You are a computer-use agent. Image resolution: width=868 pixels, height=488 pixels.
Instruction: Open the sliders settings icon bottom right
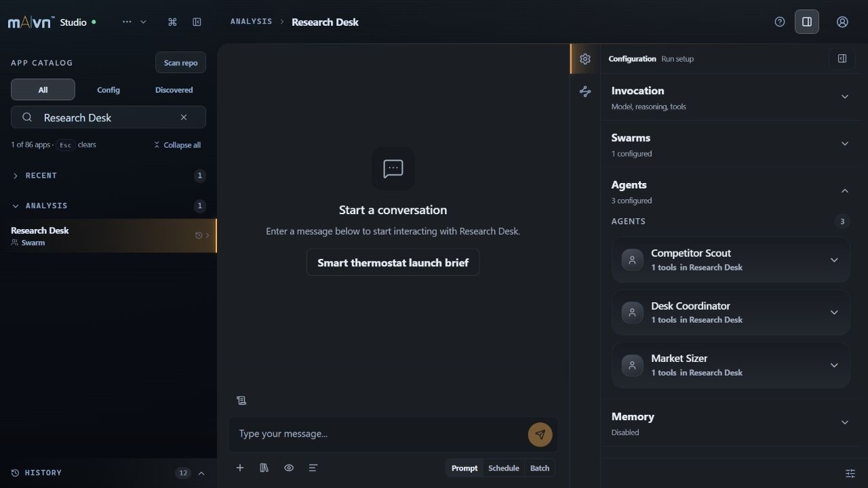(850, 473)
